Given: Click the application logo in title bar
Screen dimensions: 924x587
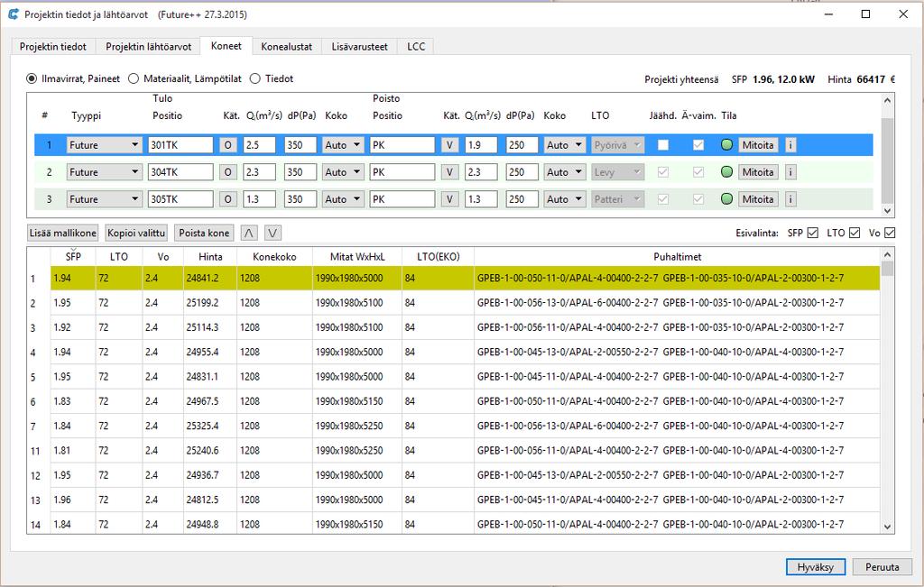Looking at the screenshot, I should (13, 14).
